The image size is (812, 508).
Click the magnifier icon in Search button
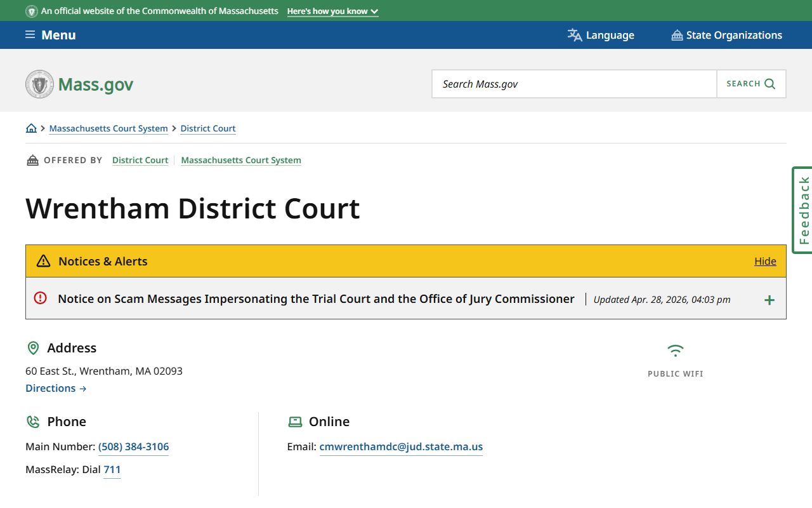coord(770,84)
